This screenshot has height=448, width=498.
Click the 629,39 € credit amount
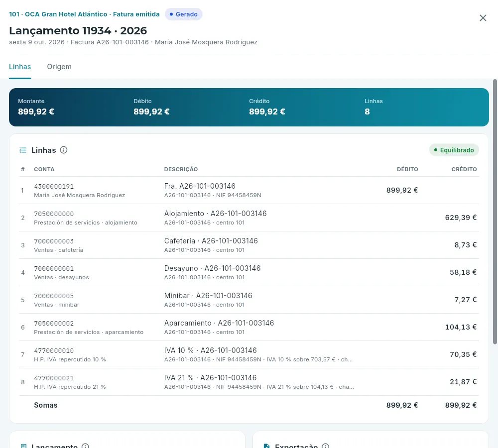461,218
